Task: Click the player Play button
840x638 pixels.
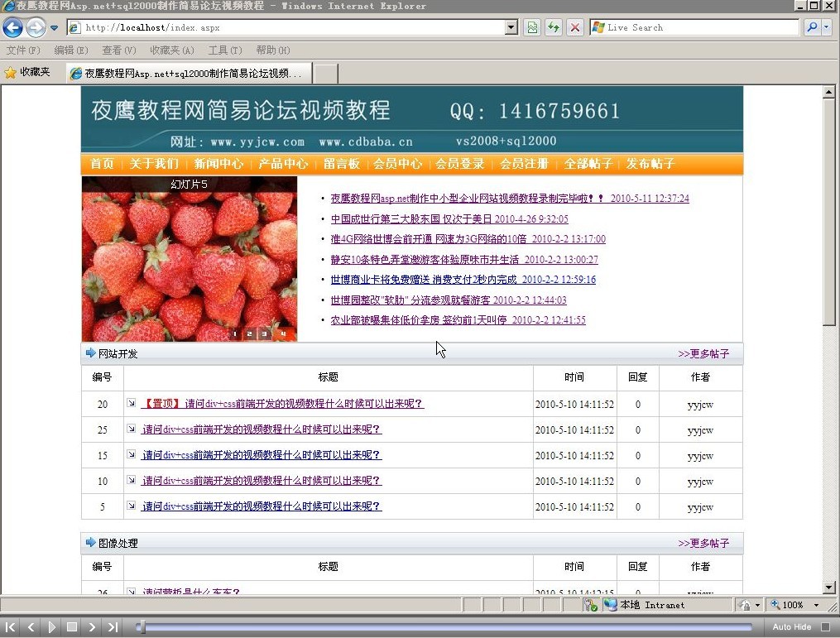Action: point(51,626)
